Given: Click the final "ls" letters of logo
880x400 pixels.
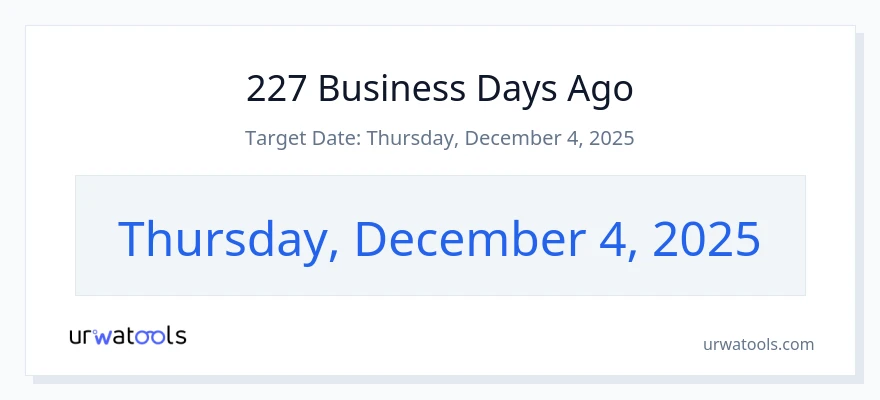Looking at the screenshot, I should [177, 336].
